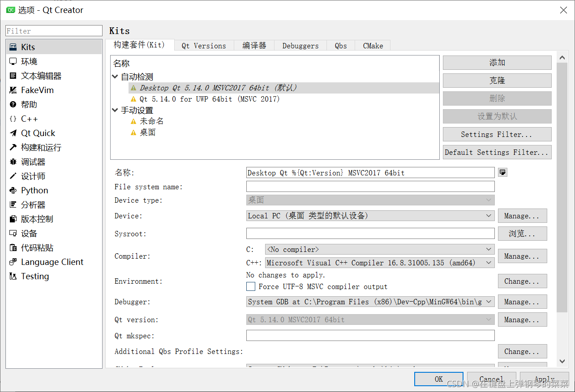This screenshot has width=575, height=392.
Task: Open the Testing category icon
Action: 13,276
